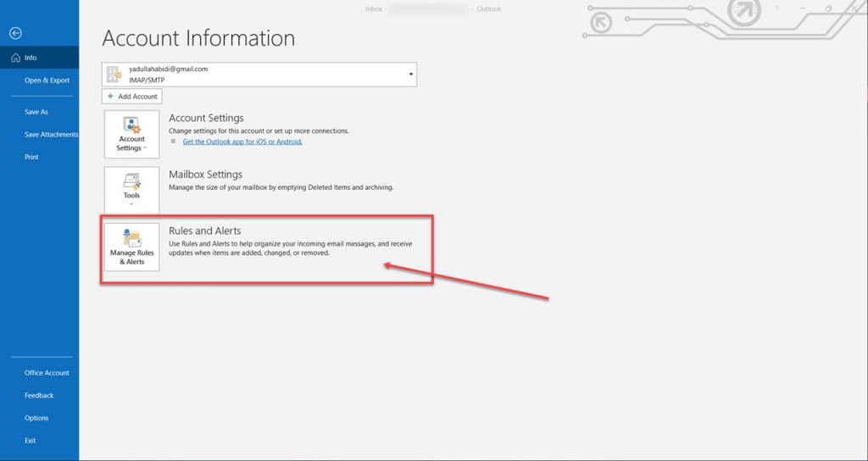Maximize the Outlook window

click(829, 8)
